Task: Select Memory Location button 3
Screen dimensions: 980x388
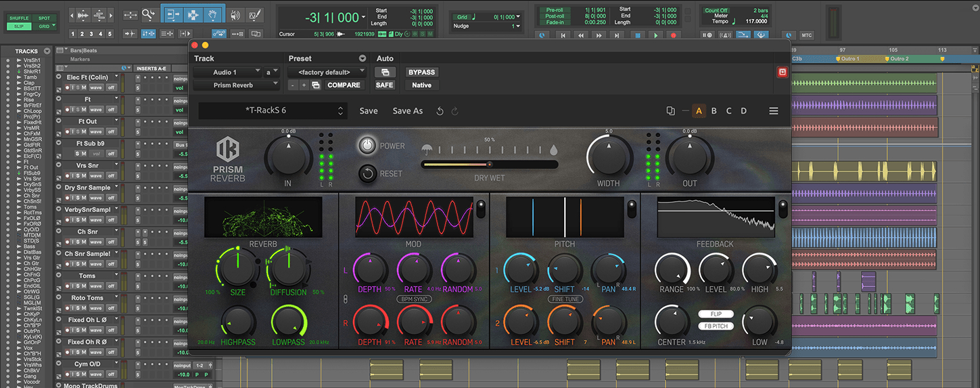Action: [x=91, y=34]
